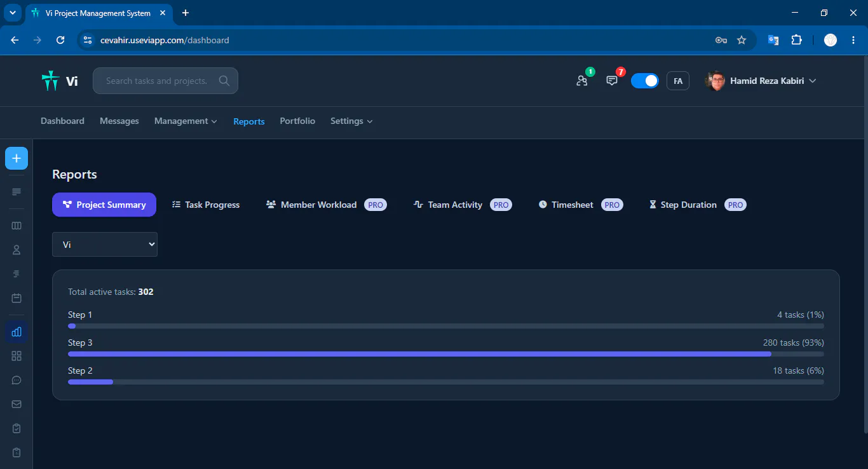Open the text lines list icon in sidebar

click(17, 192)
